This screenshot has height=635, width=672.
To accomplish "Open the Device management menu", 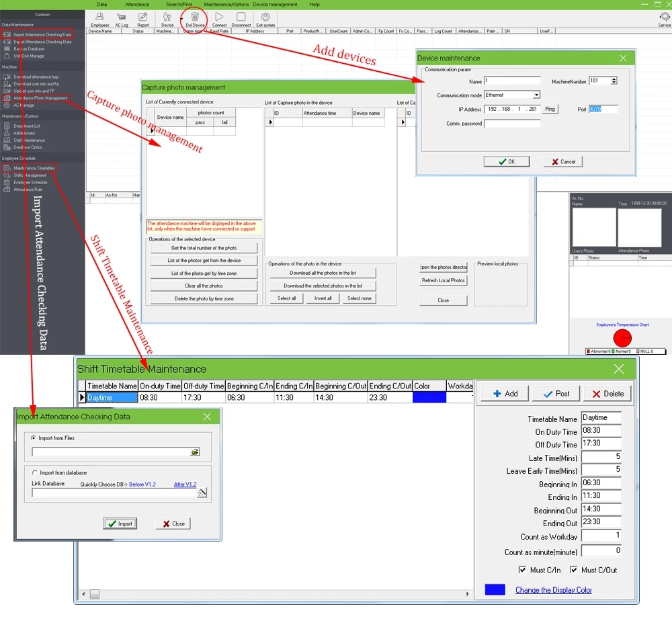I will click(x=275, y=4).
